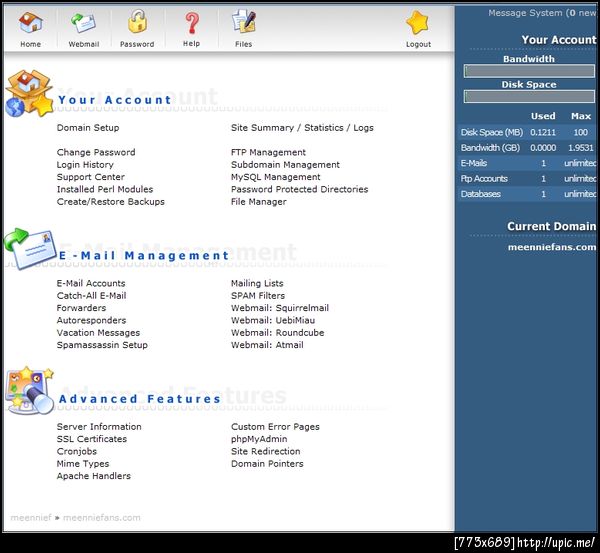Click meennief breadcrumb at bottom
The width and height of the screenshot is (600, 553).
31,518
